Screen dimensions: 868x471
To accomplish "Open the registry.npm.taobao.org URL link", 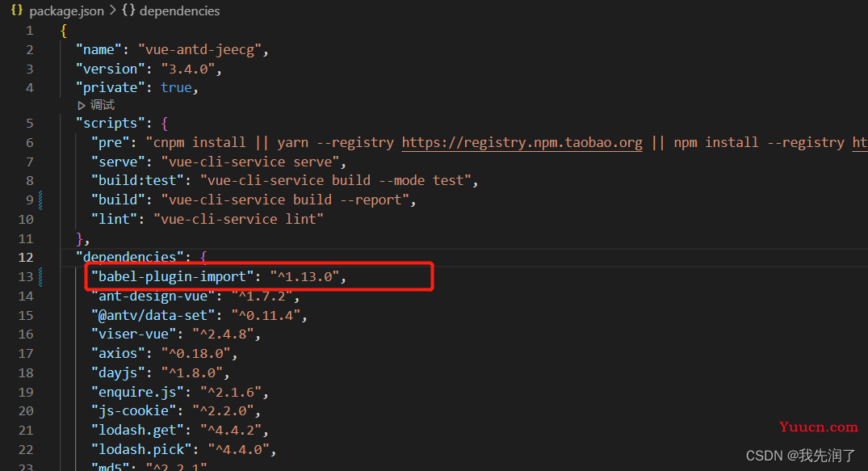I will 522,143.
